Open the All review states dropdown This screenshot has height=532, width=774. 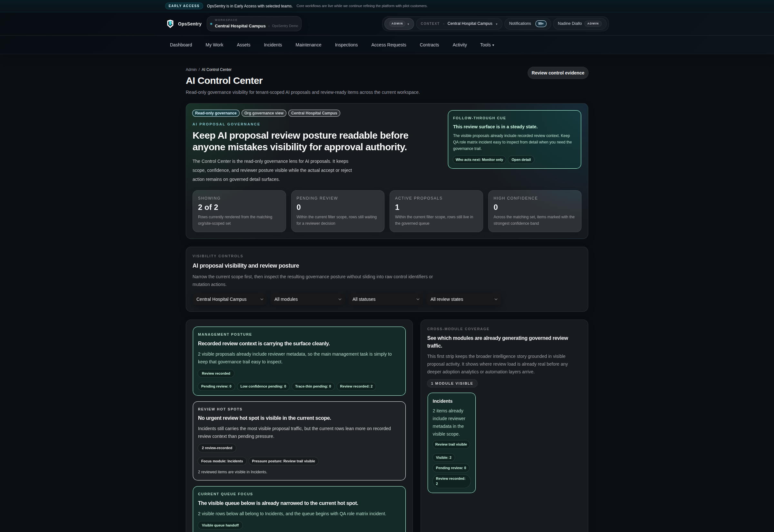click(463, 299)
